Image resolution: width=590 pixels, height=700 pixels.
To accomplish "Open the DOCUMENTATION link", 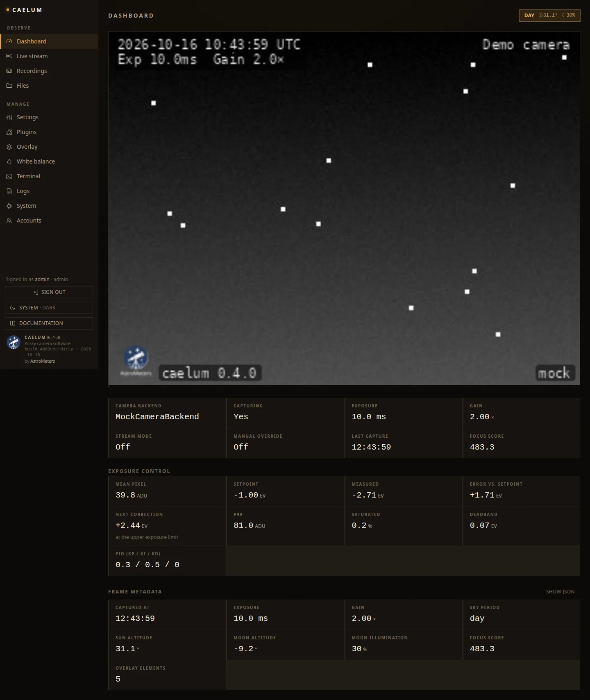I will coord(49,323).
